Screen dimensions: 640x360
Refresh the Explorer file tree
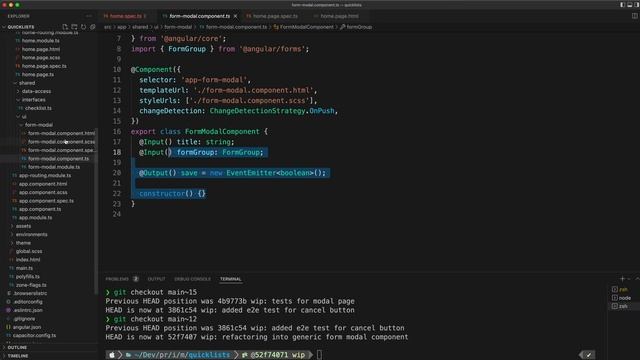click(84, 27)
